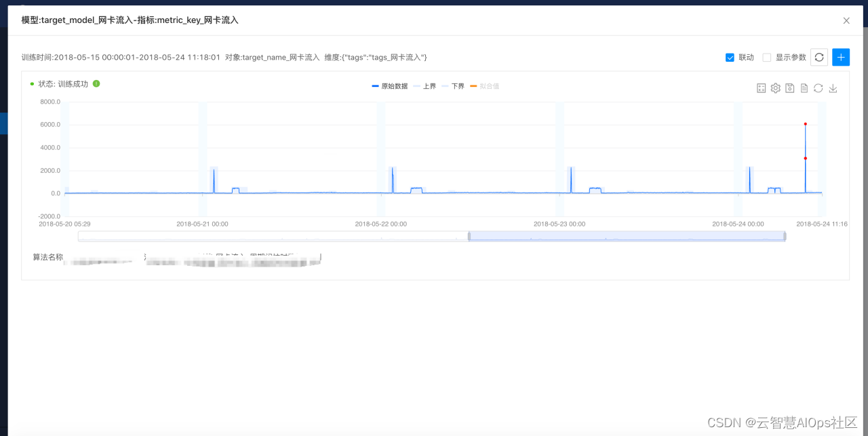This screenshot has height=436, width=868.
Task: Click the refresh button beside 显示参数
Action: 819,57
